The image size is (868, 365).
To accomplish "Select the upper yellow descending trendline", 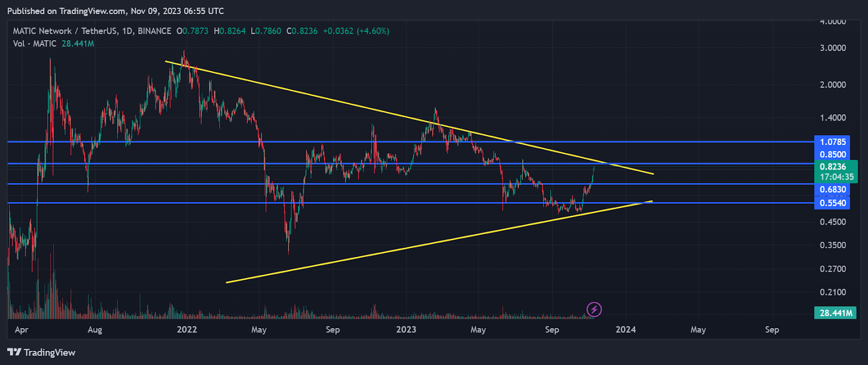I will [x=410, y=117].
